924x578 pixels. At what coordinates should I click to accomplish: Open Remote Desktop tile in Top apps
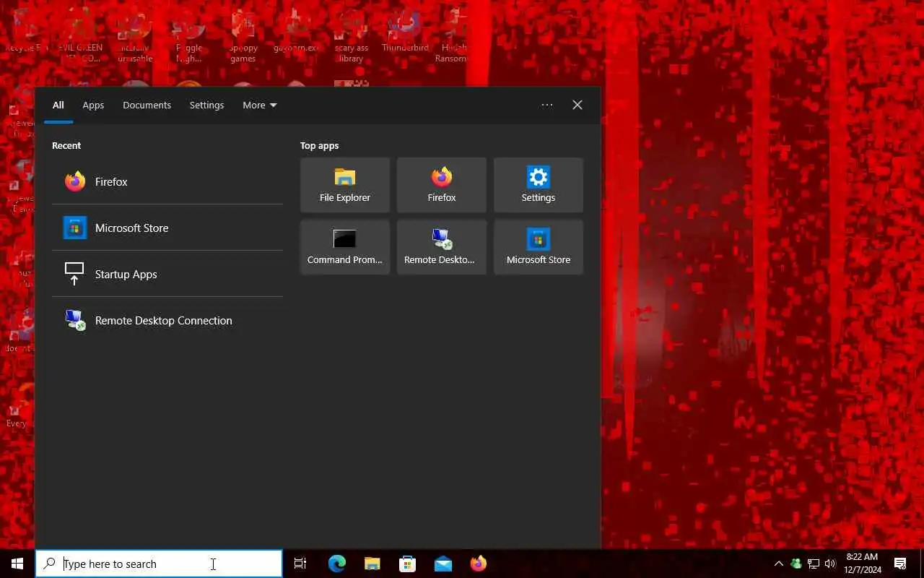point(442,247)
